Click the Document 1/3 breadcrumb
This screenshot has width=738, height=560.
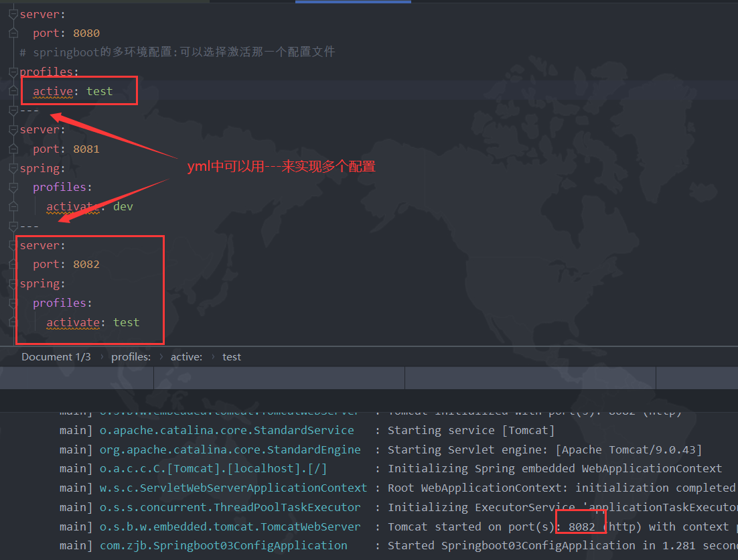click(56, 356)
